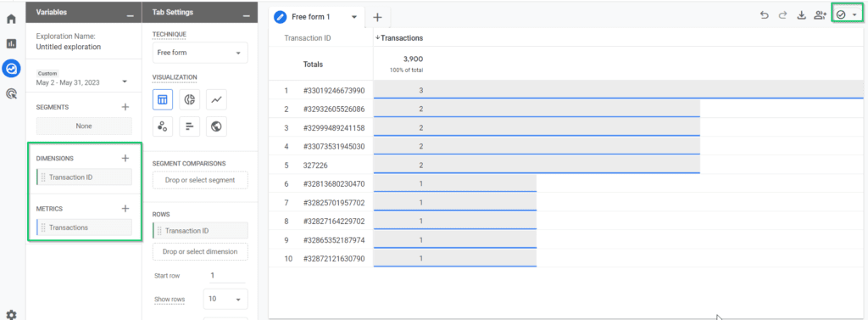Click the pencil icon on Free form 1 tab
This screenshot has width=868, height=320.
coord(281,17)
